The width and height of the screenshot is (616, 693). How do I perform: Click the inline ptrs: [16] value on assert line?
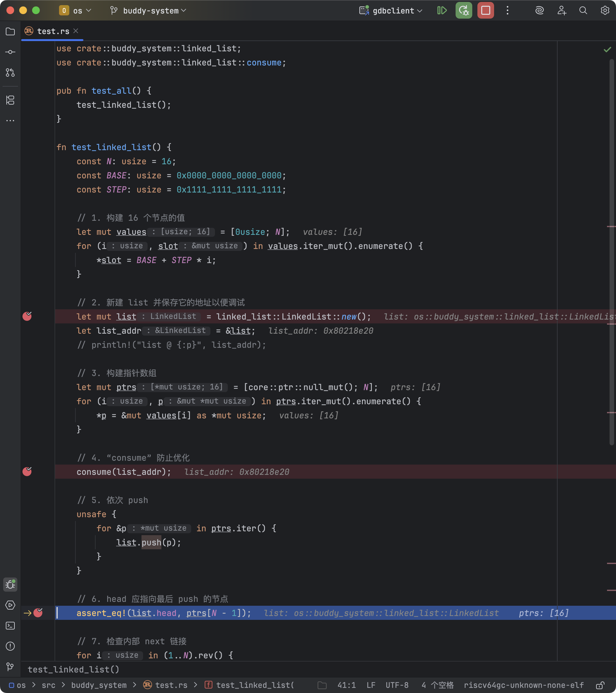tap(544, 613)
